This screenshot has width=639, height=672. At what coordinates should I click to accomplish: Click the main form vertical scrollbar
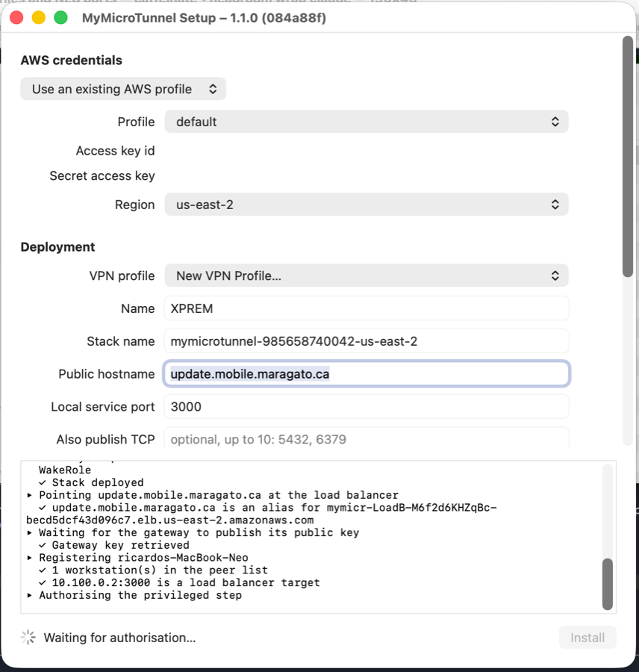click(628, 157)
